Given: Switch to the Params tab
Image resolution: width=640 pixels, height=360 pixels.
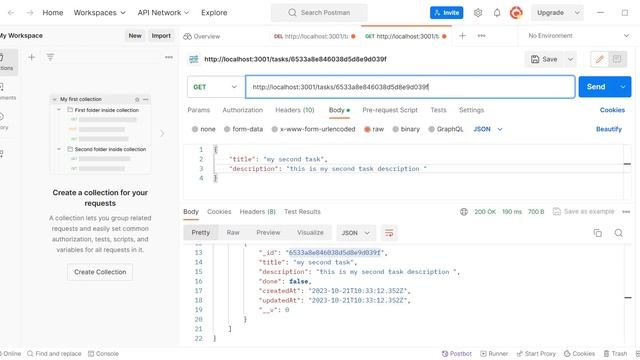Looking at the screenshot, I should 198,110.
